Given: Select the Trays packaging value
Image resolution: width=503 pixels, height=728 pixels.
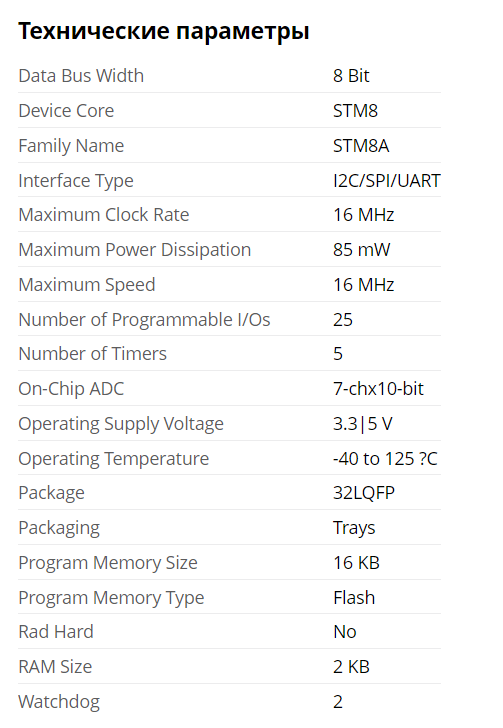Looking at the screenshot, I should click(x=354, y=528).
